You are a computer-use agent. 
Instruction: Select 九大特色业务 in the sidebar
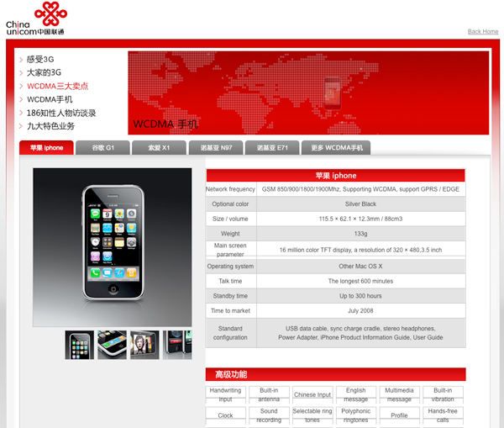click(50, 126)
